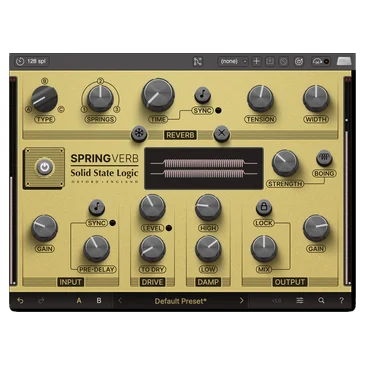Switch to comparison slot A
This screenshot has width=365, height=365.
pos(79,301)
